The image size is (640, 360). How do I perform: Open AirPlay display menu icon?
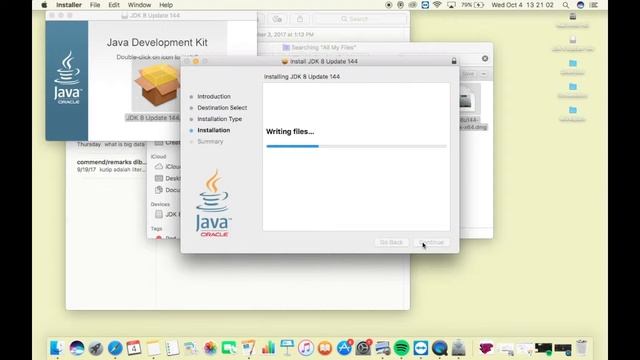coord(451,5)
